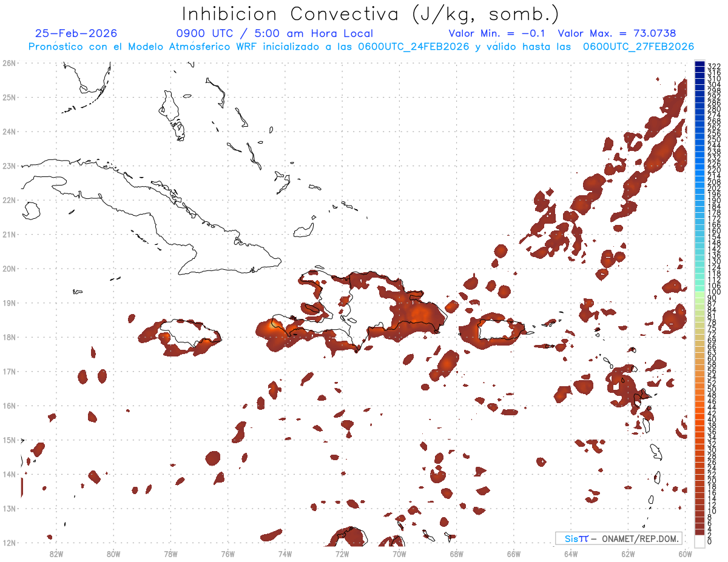
Task: Click the 64W longitude label
Action: [571, 554]
